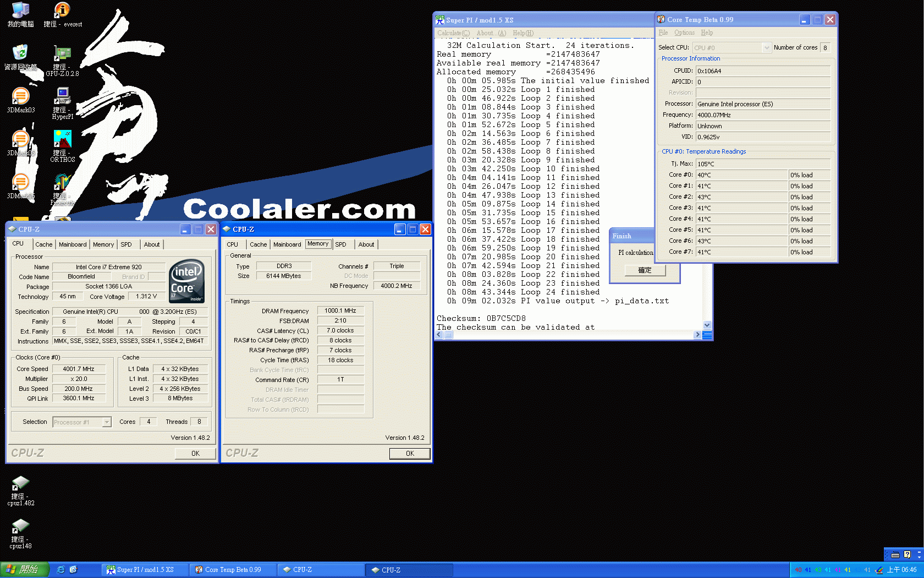924x578 pixels.
Task: Click the Core Speed value 4001.7 MHz
Action: click(x=79, y=369)
